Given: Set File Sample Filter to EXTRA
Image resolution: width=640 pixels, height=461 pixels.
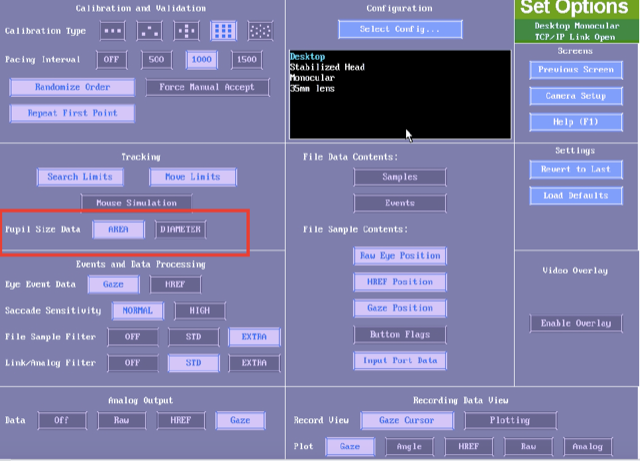Looking at the screenshot, I should tap(254, 337).
